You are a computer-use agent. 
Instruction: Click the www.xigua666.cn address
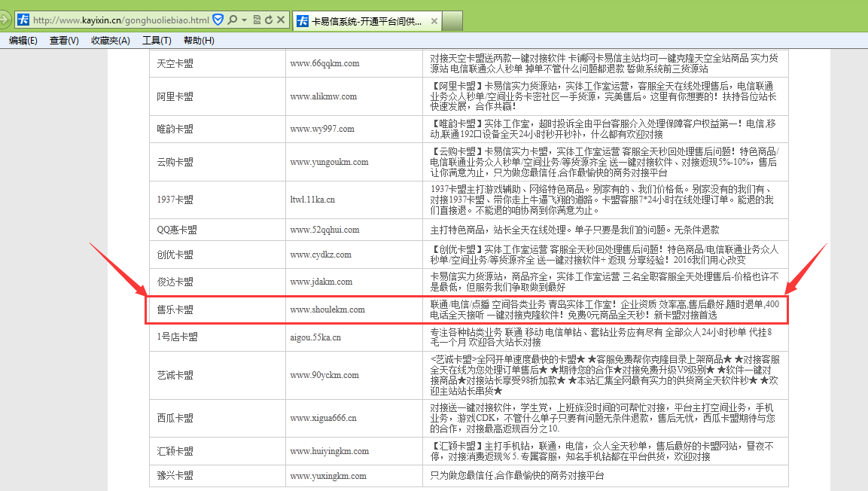tap(323, 418)
